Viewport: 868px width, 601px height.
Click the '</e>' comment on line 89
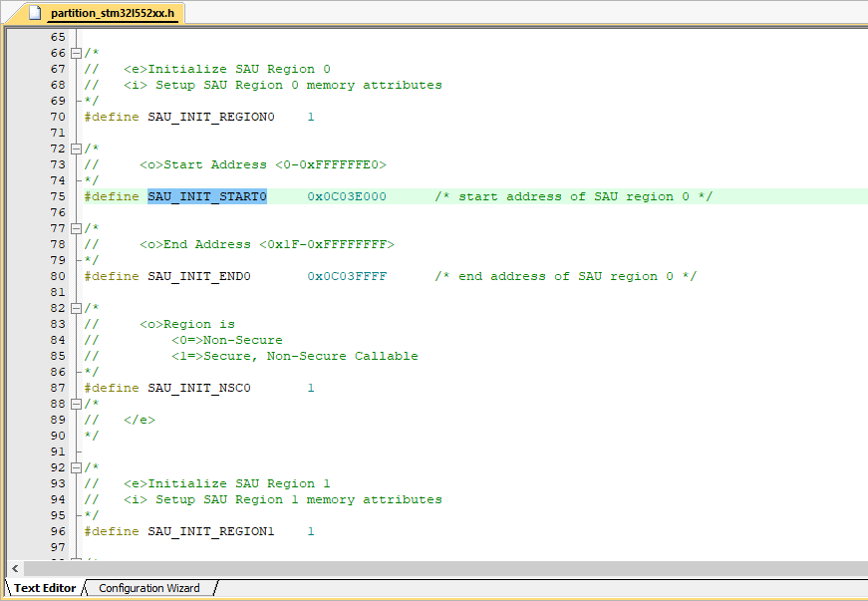pos(140,420)
